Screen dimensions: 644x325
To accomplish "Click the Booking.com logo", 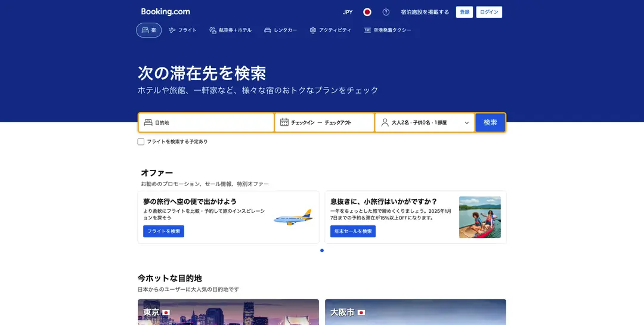I will pyautogui.click(x=166, y=12).
